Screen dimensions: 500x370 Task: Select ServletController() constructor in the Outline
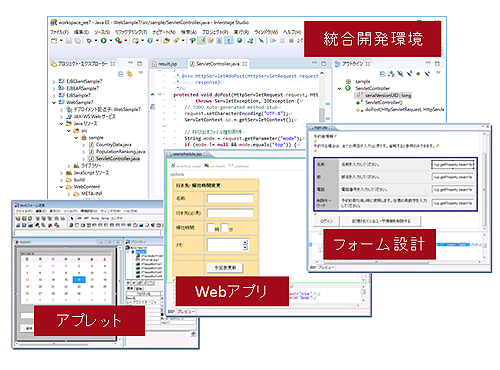380,102
